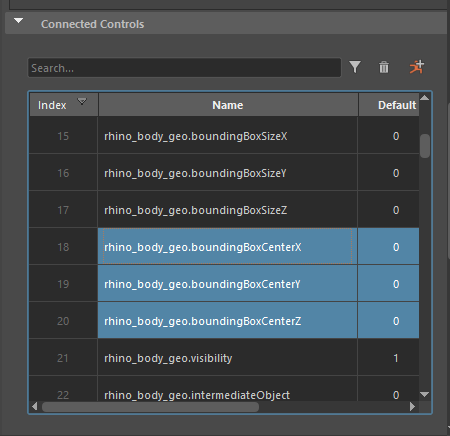Click the orange add-character icon

(417, 67)
